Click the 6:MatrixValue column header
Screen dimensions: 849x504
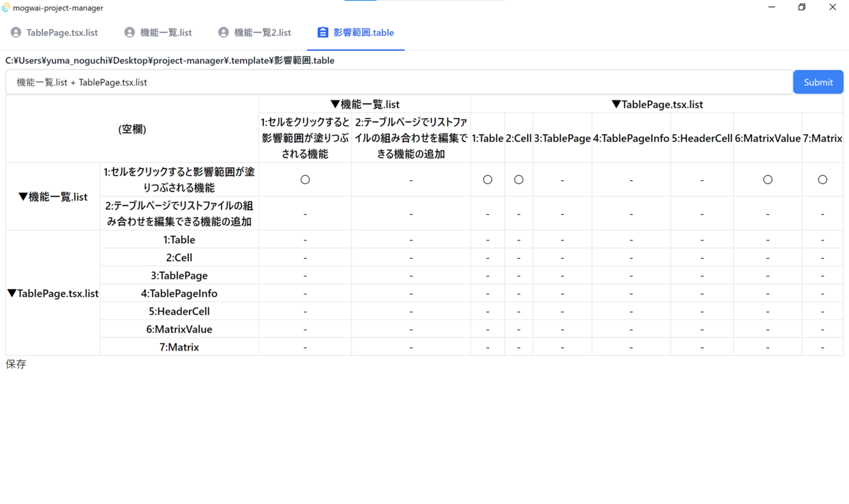point(768,139)
